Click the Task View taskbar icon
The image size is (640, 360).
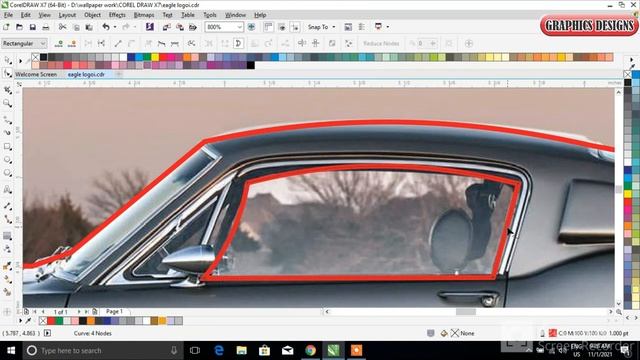(x=195, y=351)
